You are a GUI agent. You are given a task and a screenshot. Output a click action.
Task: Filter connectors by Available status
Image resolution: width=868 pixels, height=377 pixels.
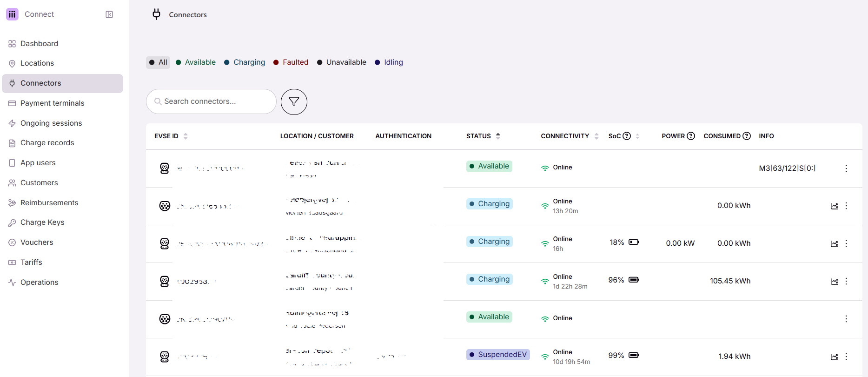196,62
